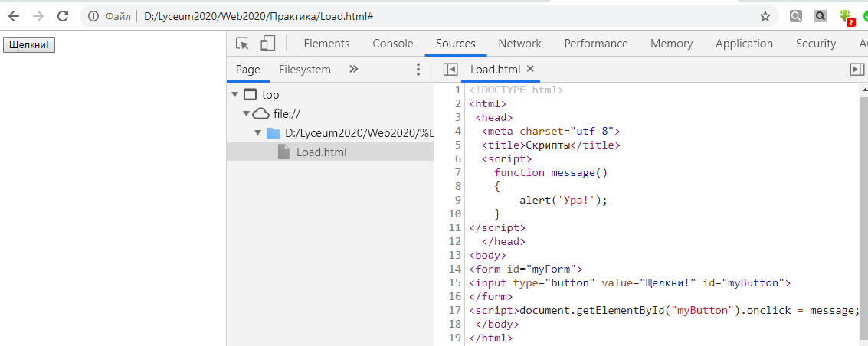Toggle the device toolbar emulation
Screen dimensions: 868x346
267,44
